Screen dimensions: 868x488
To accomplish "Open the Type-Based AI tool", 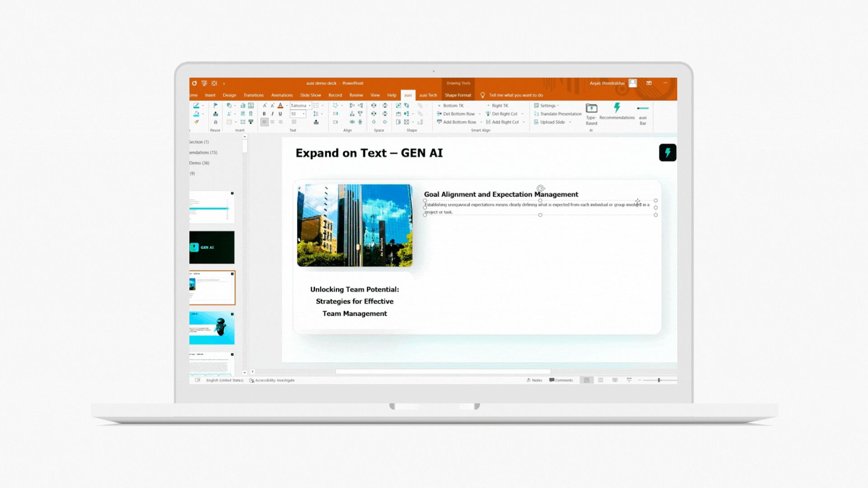I will [x=591, y=108].
